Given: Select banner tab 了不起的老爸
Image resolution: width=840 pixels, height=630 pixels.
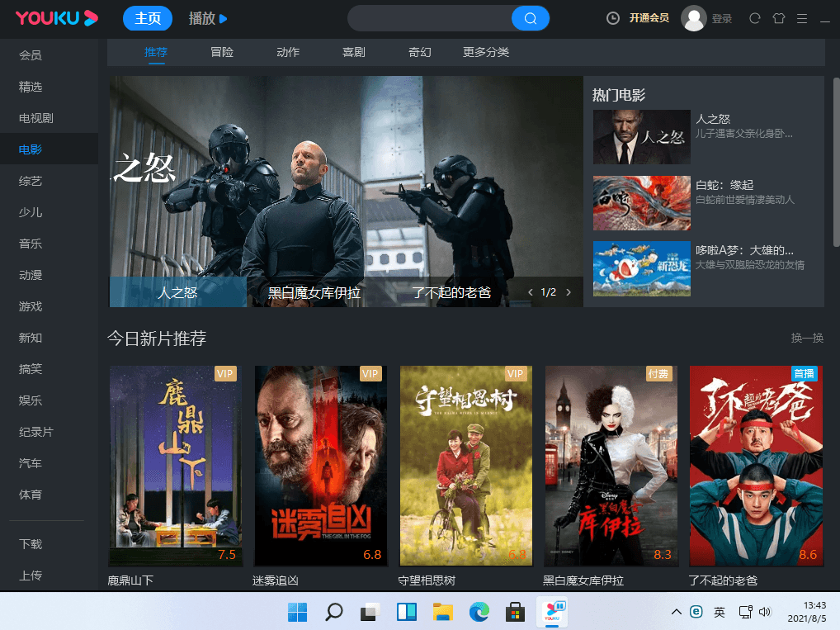Looking at the screenshot, I should pos(451,292).
